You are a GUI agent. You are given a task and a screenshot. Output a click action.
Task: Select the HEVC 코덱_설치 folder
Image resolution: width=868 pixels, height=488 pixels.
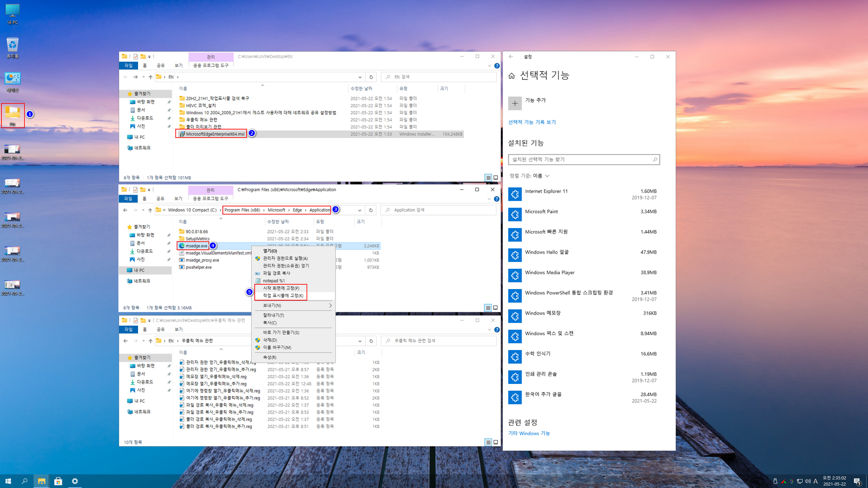tap(201, 106)
